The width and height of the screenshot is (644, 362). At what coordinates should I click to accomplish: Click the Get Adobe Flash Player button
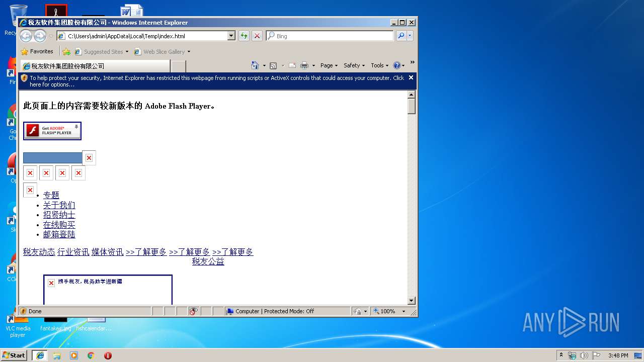tap(52, 131)
